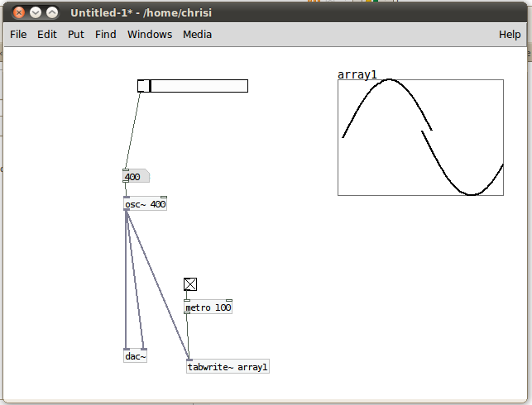Click the right inlet of metro 100
This screenshot has height=405, width=532.
click(229, 300)
